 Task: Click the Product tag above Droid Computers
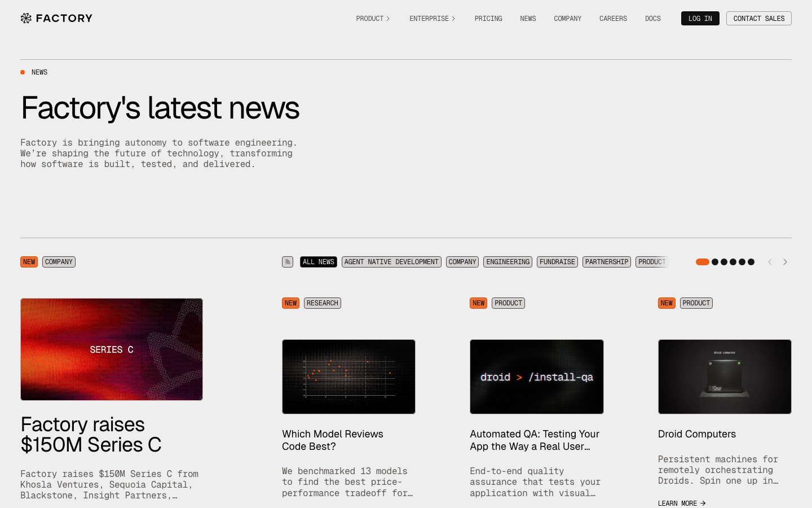click(x=696, y=303)
